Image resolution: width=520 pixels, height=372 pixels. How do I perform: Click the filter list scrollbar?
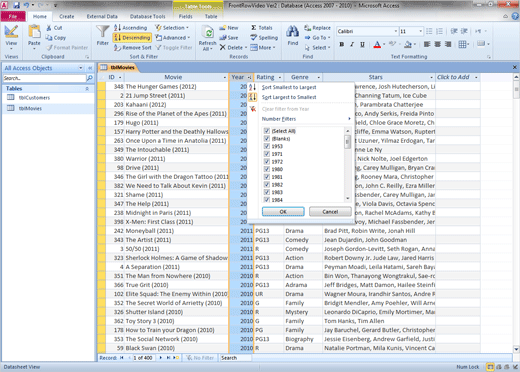348,165
